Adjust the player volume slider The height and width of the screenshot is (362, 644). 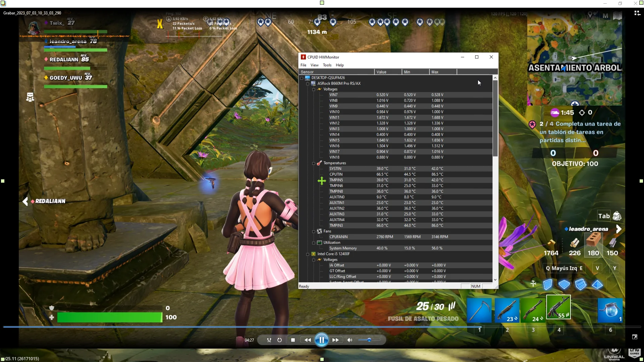pyautogui.click(x=369, y=340)
